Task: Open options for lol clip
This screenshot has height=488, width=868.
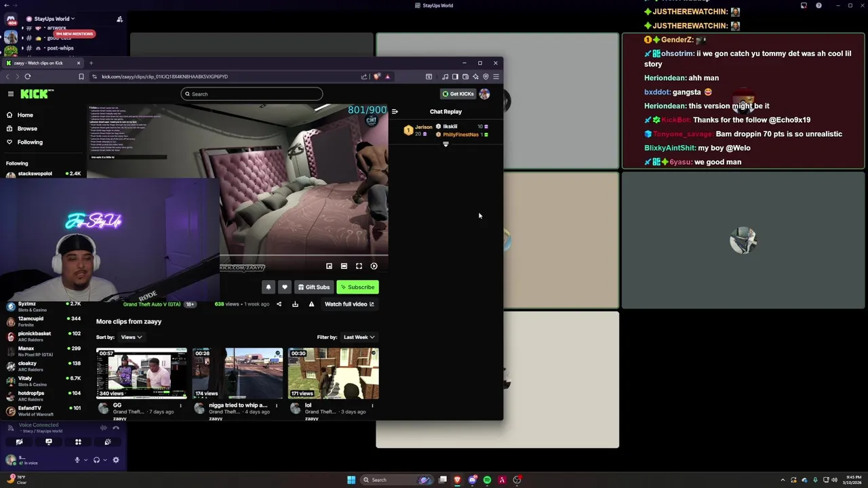Action: (372, 406)
